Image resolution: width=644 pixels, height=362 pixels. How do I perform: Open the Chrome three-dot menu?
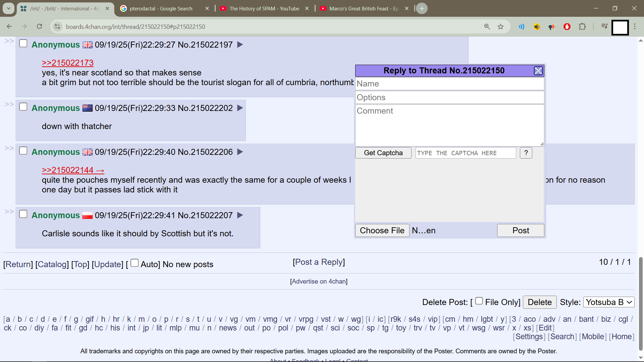pos(635,26)
